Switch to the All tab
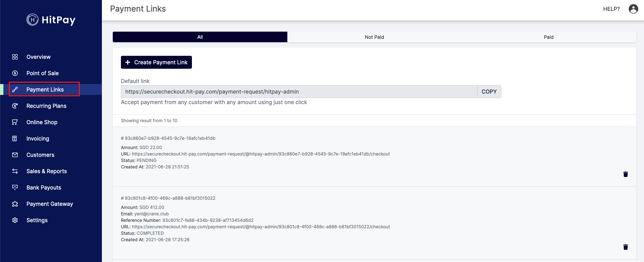The height and width of the screenshot is (262, 644). coord(200,37)
